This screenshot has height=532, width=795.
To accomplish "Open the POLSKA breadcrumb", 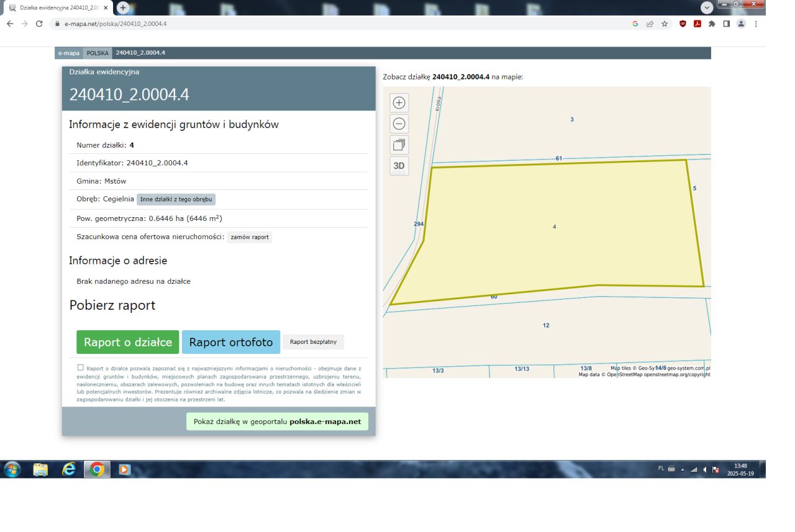I will click(98, 53).
